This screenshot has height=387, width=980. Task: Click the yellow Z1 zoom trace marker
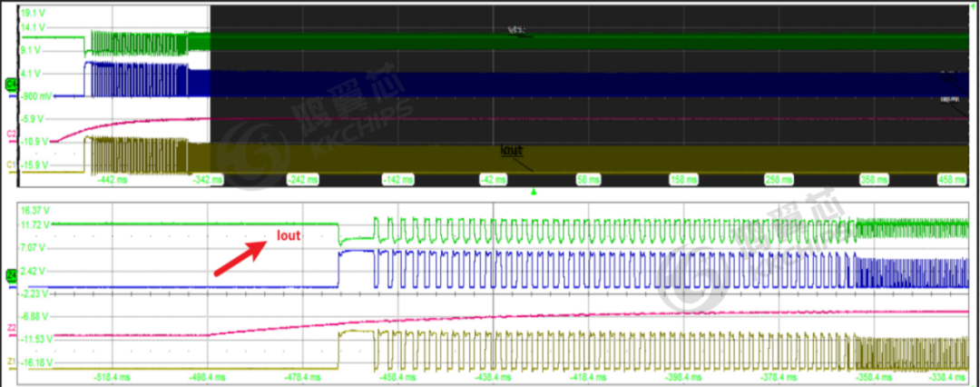10,361
